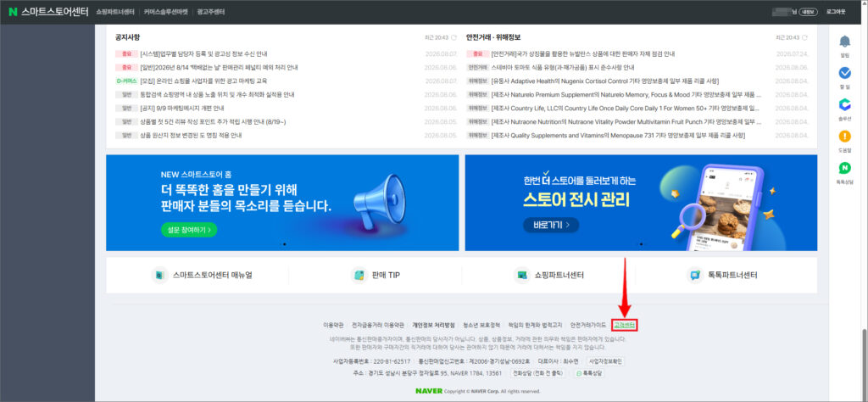868x402 pixels.
Task: Click the 톡톡파트너센터 shortcut icon
Action: [x=695, y=275]
